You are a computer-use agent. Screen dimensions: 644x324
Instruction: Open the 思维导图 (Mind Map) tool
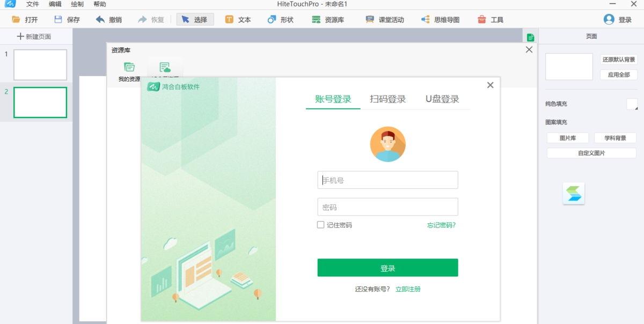(441, 20)
